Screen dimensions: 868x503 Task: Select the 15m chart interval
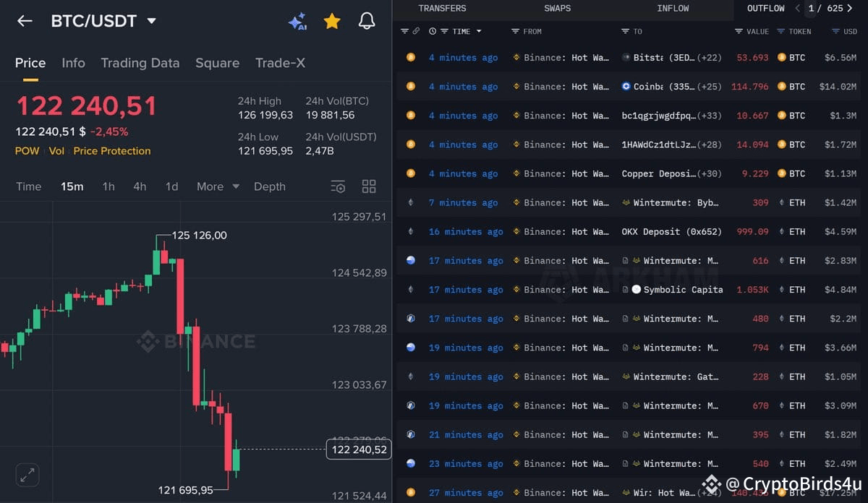click(x=72, y=186)
